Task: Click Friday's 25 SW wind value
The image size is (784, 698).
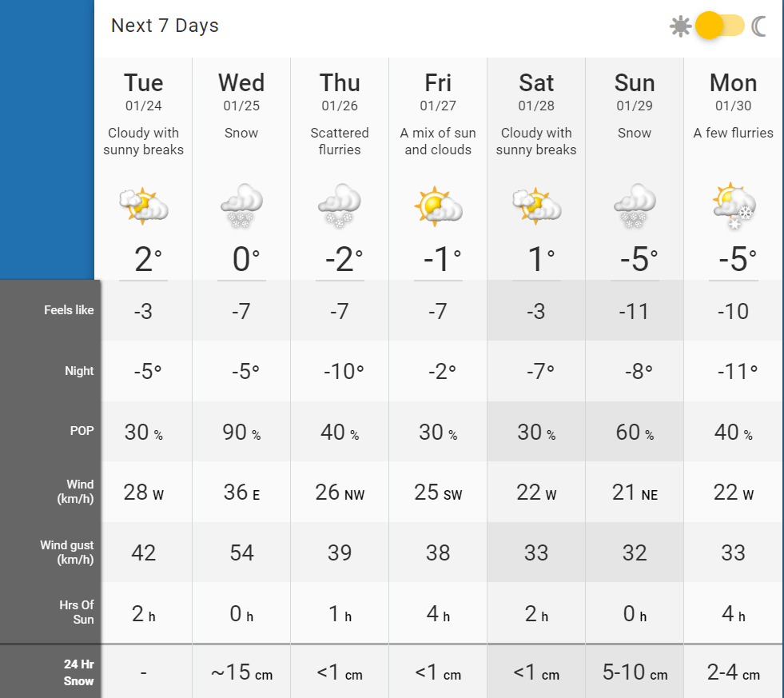Action: point(438,493)
